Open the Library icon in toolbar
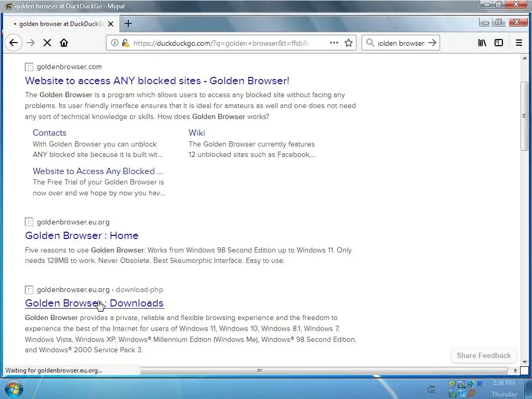Screen dimensions: 532x399 pos(482,43)
